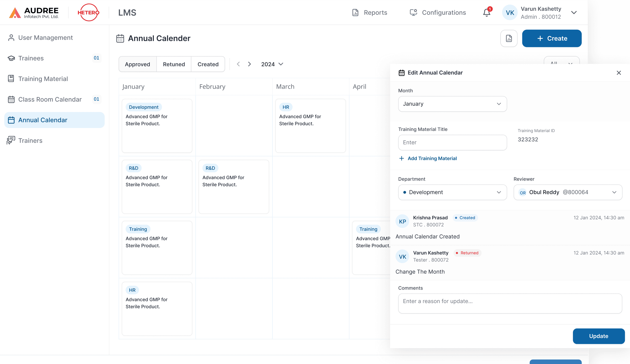Open the Month dropdown showing January

(x=452, y=104)
